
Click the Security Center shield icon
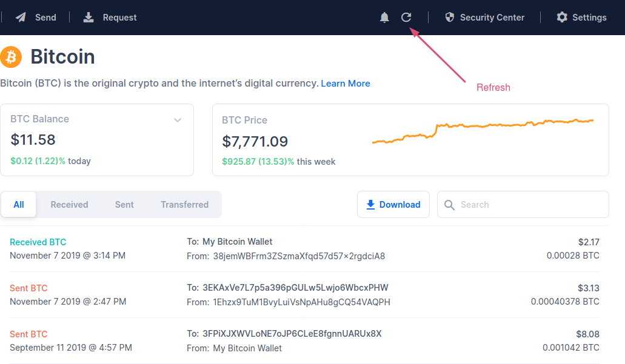coord(450,17)
